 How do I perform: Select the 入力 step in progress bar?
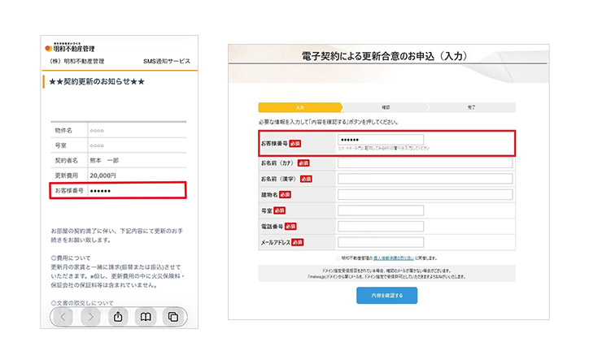coord(299,107)
